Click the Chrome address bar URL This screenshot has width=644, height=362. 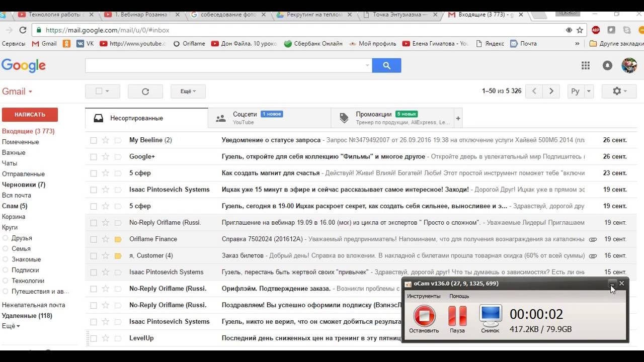point(107,30)
